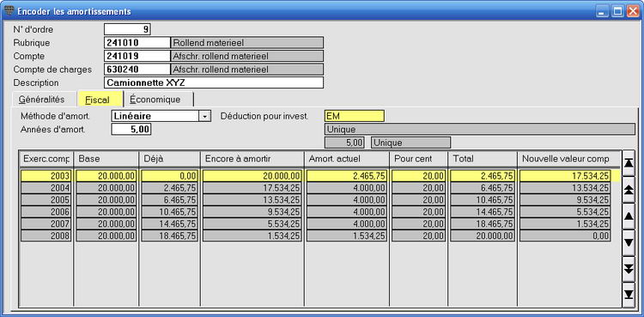Screen dimensions: 644x317
Task: Click the Compte de charges field 630240
Action: tap(137, 69)
